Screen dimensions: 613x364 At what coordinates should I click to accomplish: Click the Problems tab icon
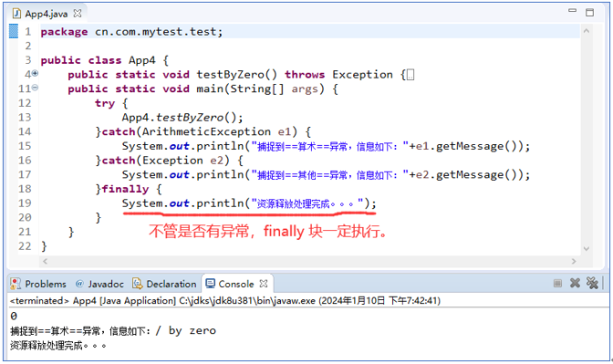16,284
